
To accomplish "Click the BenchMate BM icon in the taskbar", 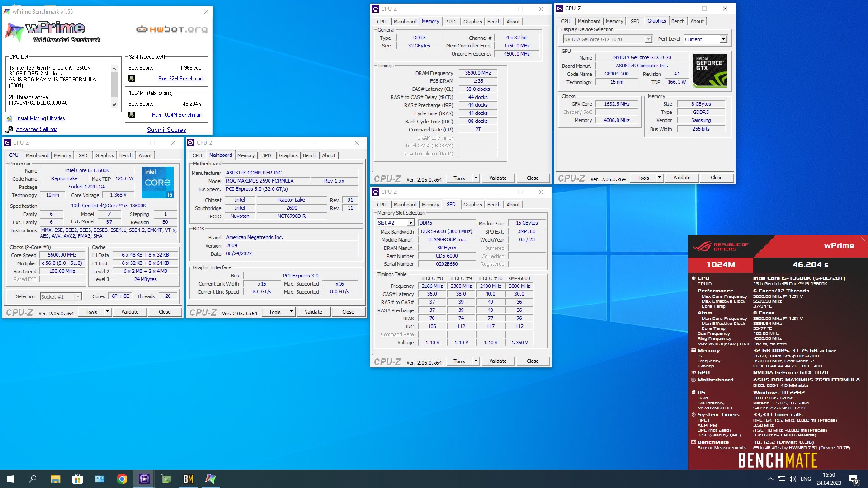I will [x=189, y=479].
